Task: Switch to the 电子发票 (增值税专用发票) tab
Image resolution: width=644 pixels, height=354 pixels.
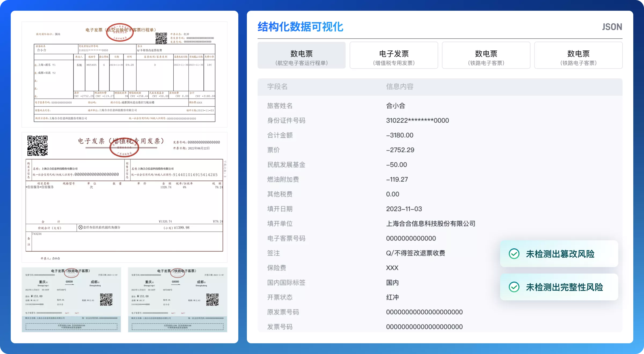Action: (x=393, y=55)
